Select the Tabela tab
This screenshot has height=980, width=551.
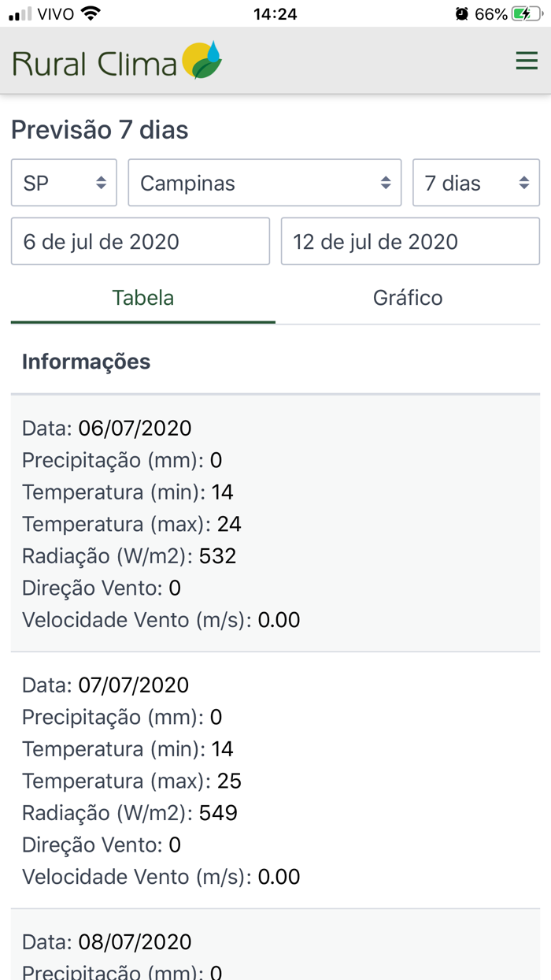pyautogui.click(x=142, y=297)
